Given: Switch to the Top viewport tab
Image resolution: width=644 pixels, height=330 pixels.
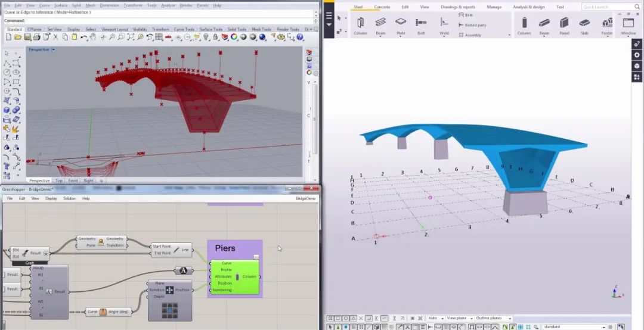Looking at the screenshot, I should point(58,180).
